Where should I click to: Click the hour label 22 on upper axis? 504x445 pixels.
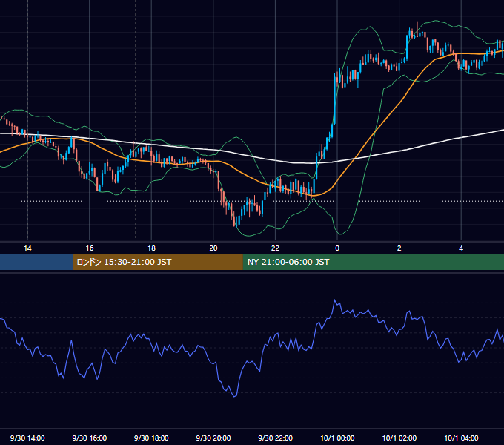point(275,248)
